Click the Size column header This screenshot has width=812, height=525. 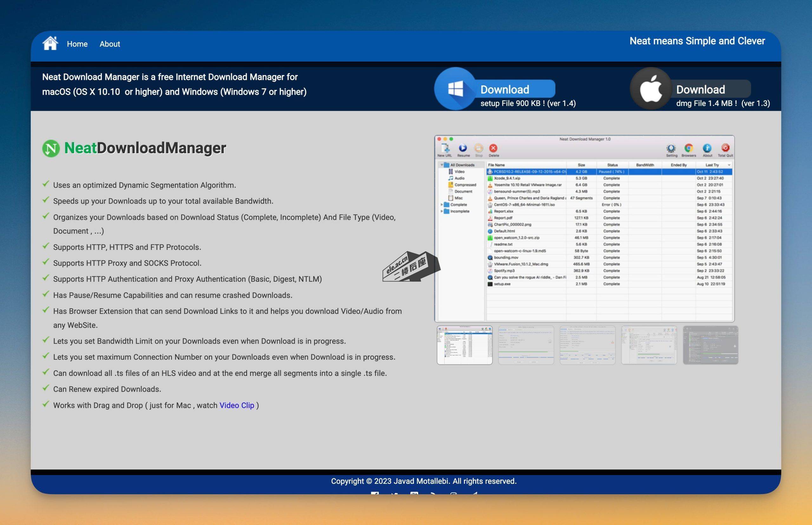(581, 165)
